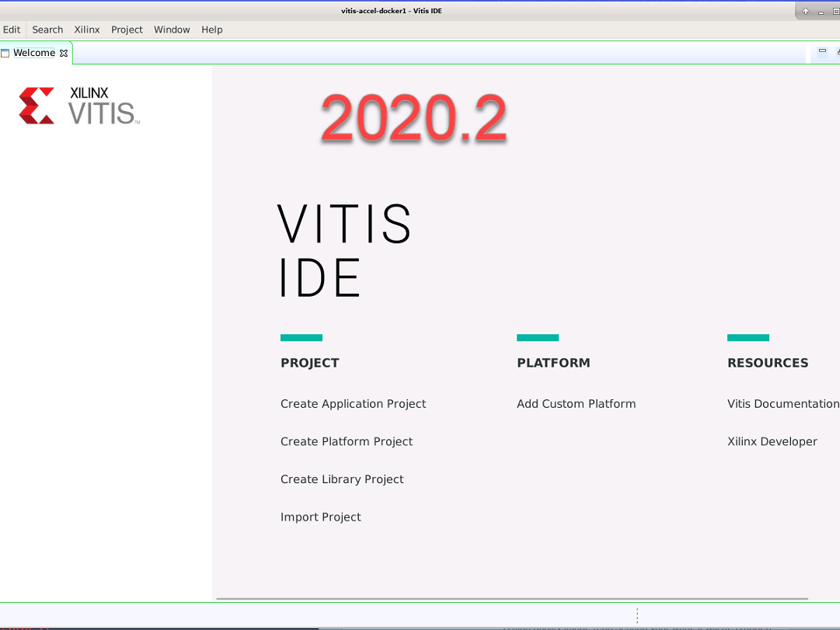Click Import Project
This screenshot has width=840, height=630.
[321, 517]
